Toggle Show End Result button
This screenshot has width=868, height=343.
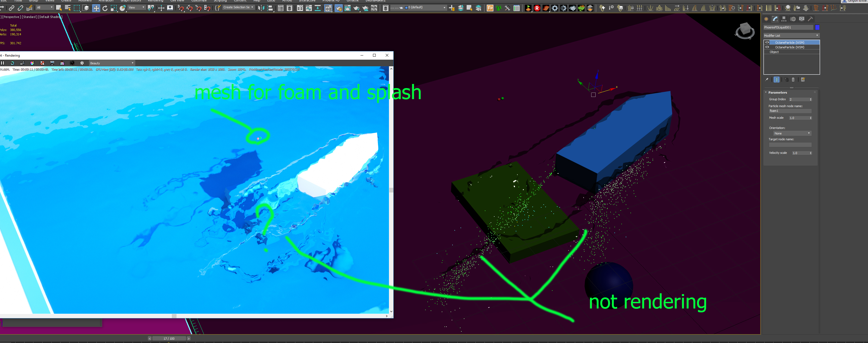(x=776, y=80)
